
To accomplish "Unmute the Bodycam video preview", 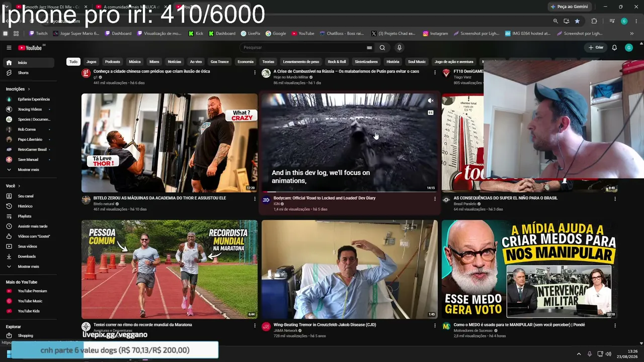I will click(x=431, y=101).
